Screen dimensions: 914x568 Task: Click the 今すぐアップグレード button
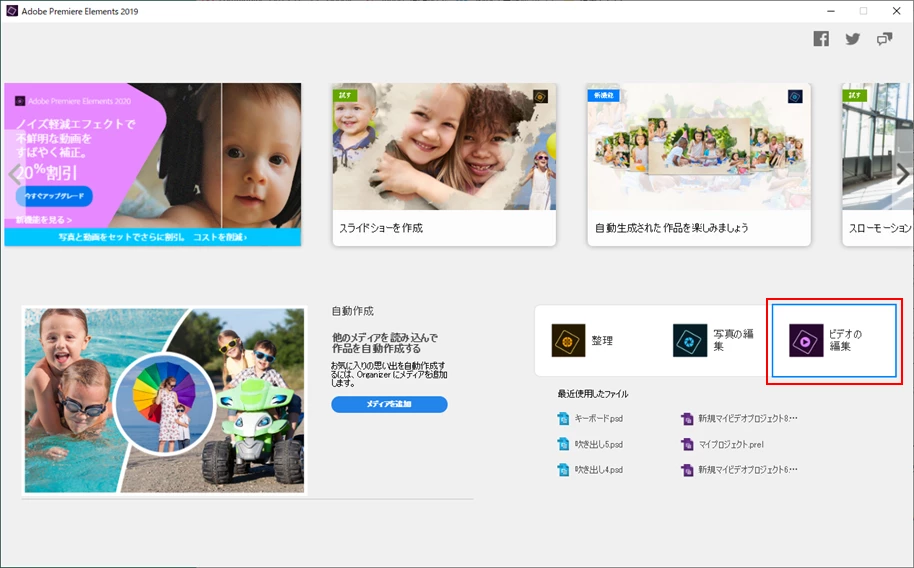54,196
